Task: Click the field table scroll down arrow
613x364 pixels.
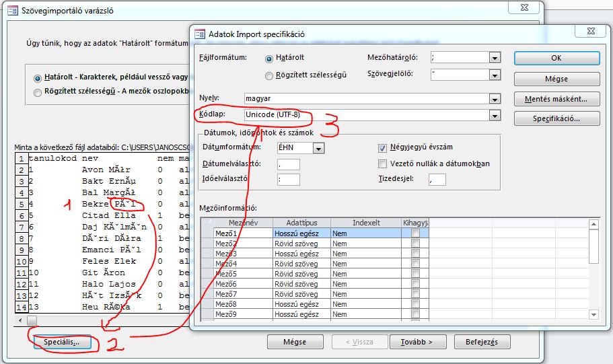Action: coord(594,314)
